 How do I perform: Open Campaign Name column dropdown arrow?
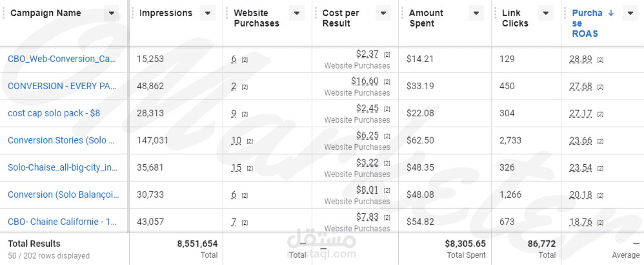click(x=111, y=13)
